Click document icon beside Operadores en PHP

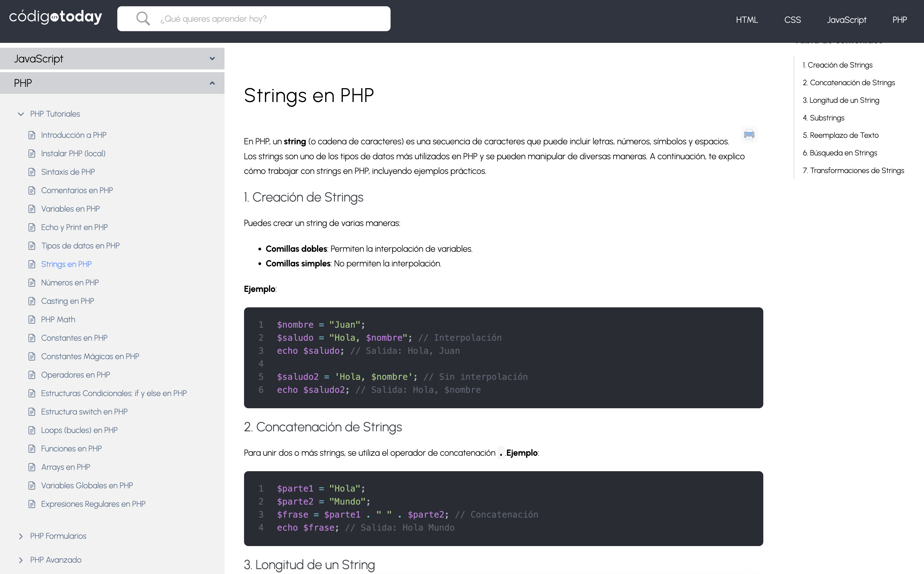32,375
